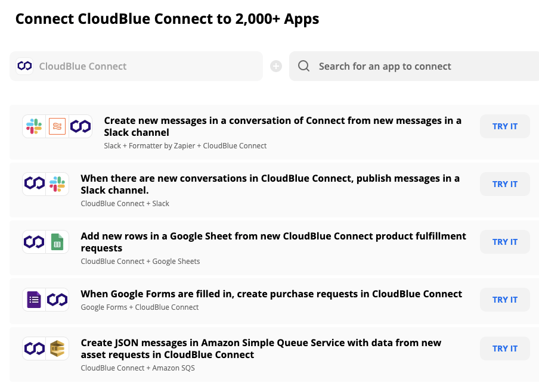Click the CloudBlue Connect app field

(136, 66)
